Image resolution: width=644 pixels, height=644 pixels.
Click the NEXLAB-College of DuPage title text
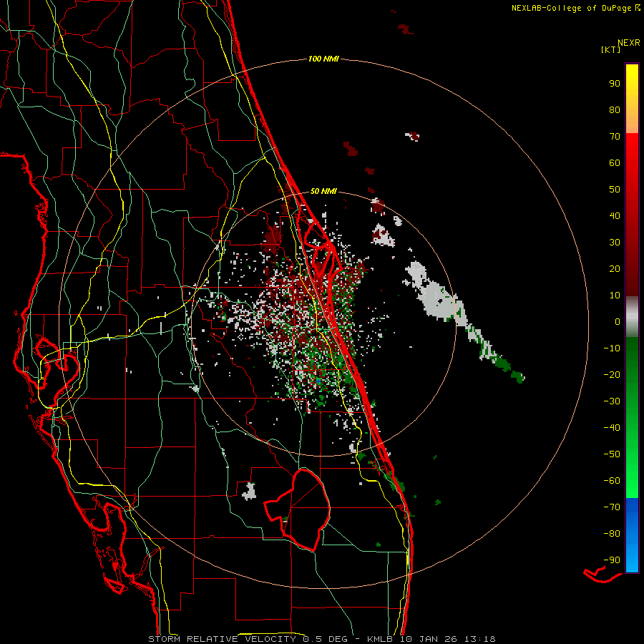tap(575, 8)
